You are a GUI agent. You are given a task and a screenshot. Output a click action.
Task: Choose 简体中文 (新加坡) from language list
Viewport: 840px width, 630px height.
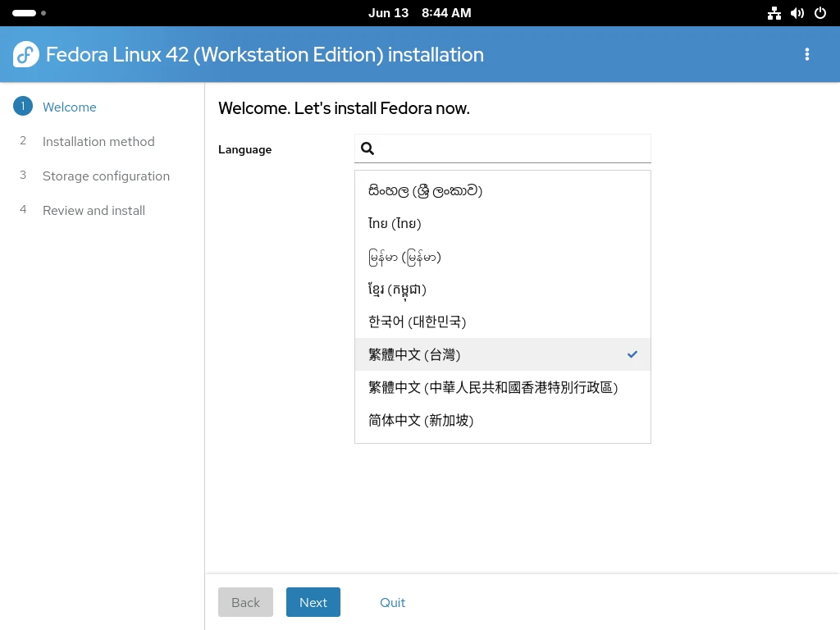point(421,420)
